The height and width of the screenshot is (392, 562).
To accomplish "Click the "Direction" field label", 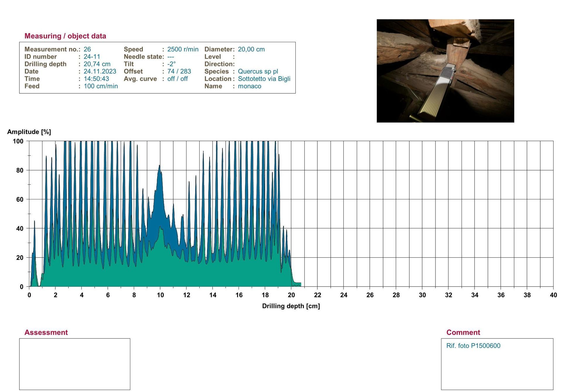I will tap(219, 64).
